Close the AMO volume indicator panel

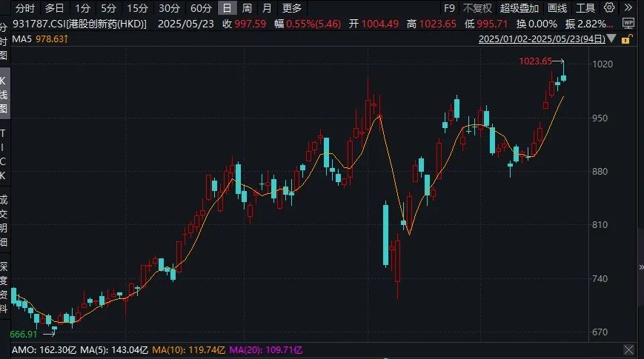point(628,349)
